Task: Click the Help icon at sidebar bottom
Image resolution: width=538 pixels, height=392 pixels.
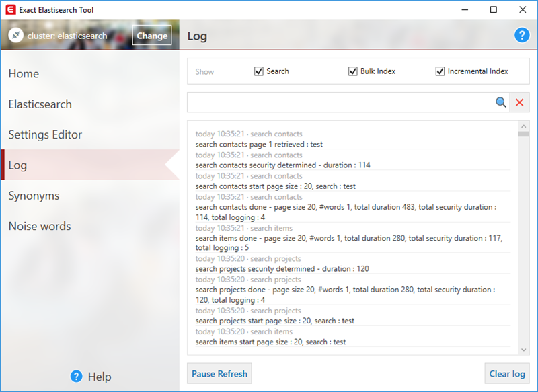Action: click(76, 377)
